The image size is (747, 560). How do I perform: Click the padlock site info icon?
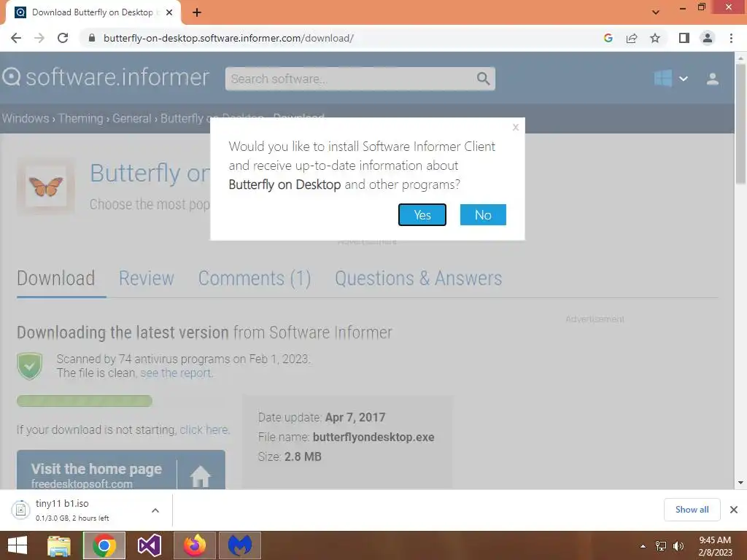pyautogui.click(x=92, y=38)
